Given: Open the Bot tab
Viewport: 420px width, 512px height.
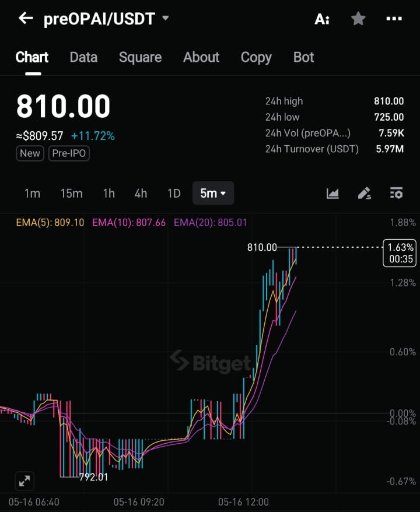Looking at the screenshot, I should [304, 57].
